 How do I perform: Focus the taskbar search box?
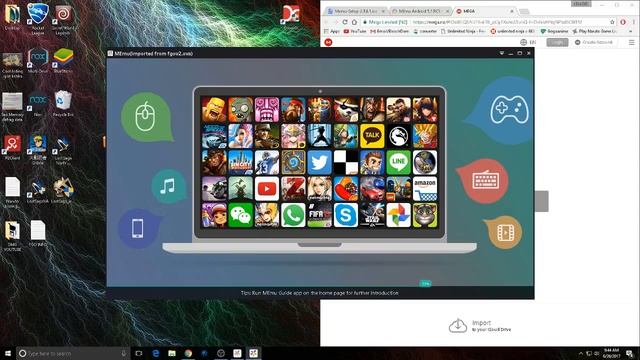pos(73,353)
